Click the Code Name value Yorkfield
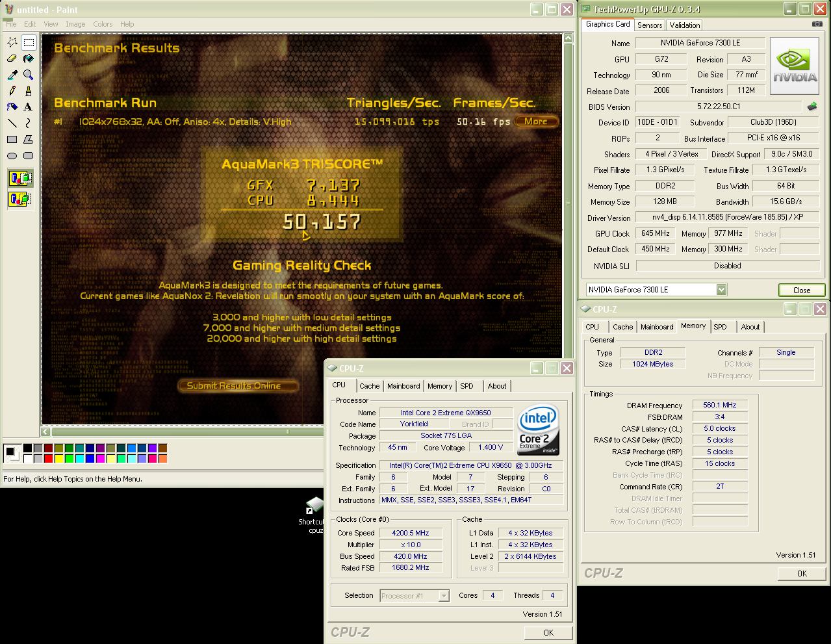Image resolution: width=831 pixels, height=644 pixels. tap(414, 424)
